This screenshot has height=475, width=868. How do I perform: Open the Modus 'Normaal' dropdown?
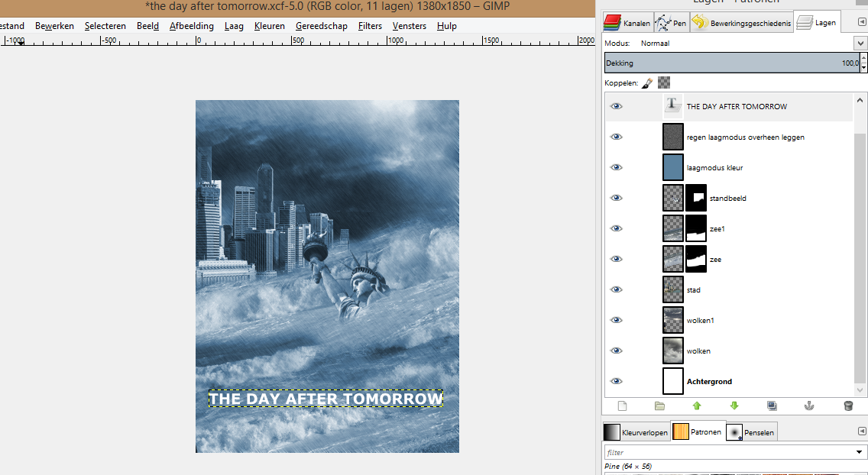click(861, 44)
